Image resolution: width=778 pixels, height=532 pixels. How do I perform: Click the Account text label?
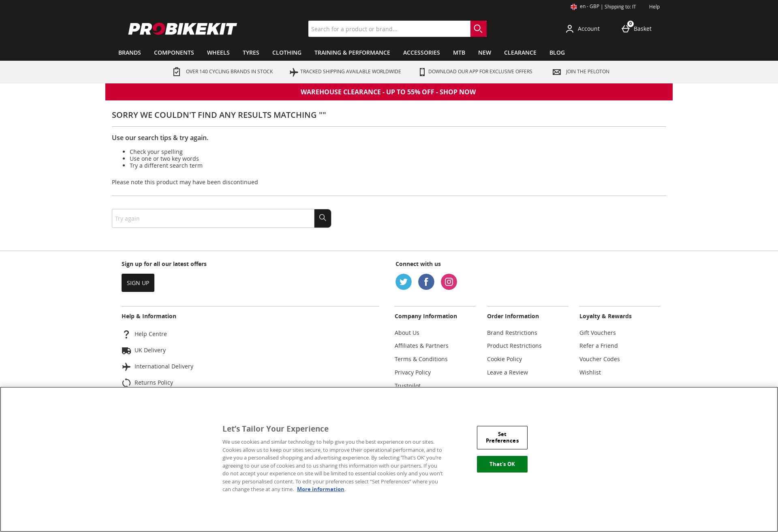(x=588, y=29)
